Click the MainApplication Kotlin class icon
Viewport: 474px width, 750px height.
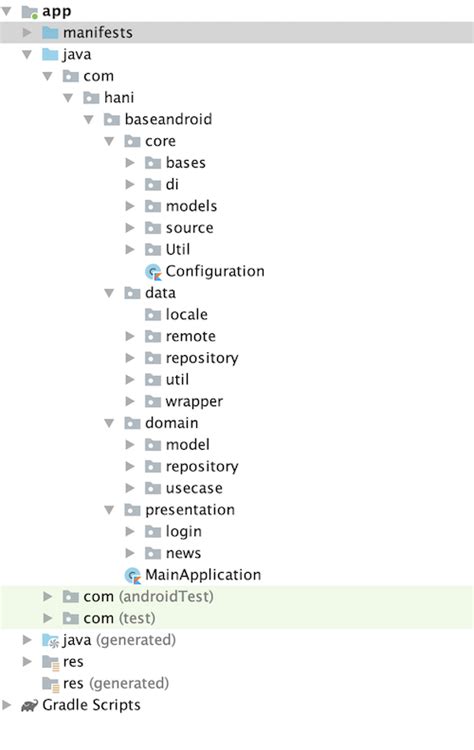point(132,575)
